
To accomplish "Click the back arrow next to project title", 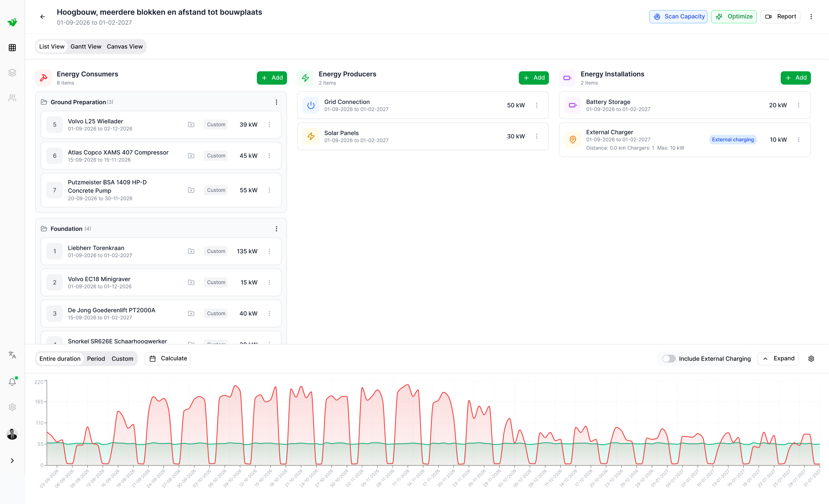I will pyautogui.click(x=43, y=17).
